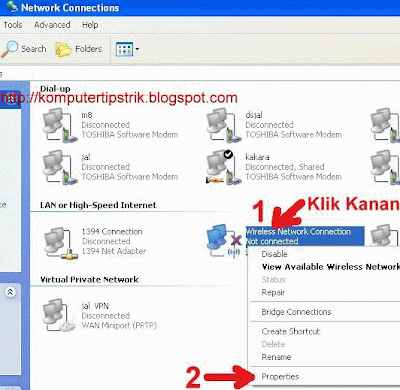Image resolution: width=400 pixels, height=390 pixels.
Task: Click the Folders toolbar button
Action: [79, 49]
